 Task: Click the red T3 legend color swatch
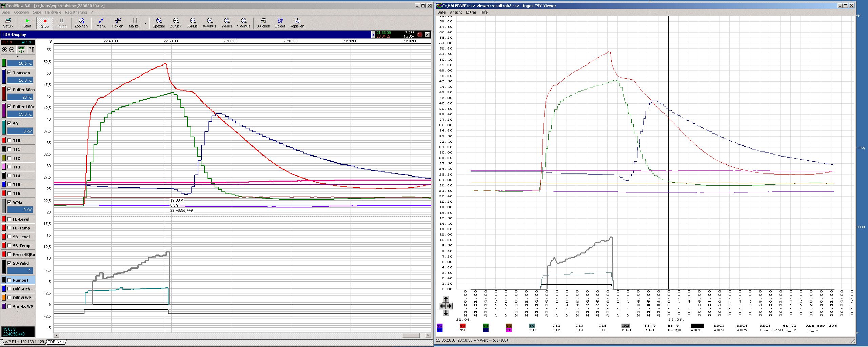[x=463, y=326]
